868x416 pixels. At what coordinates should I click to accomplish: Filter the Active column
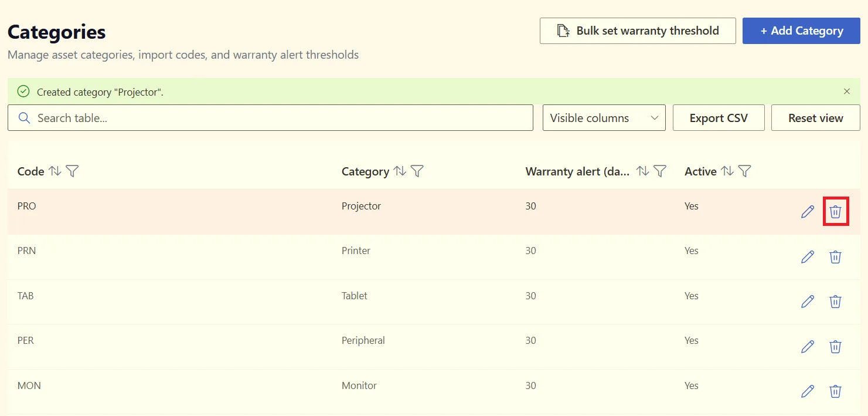744,171
